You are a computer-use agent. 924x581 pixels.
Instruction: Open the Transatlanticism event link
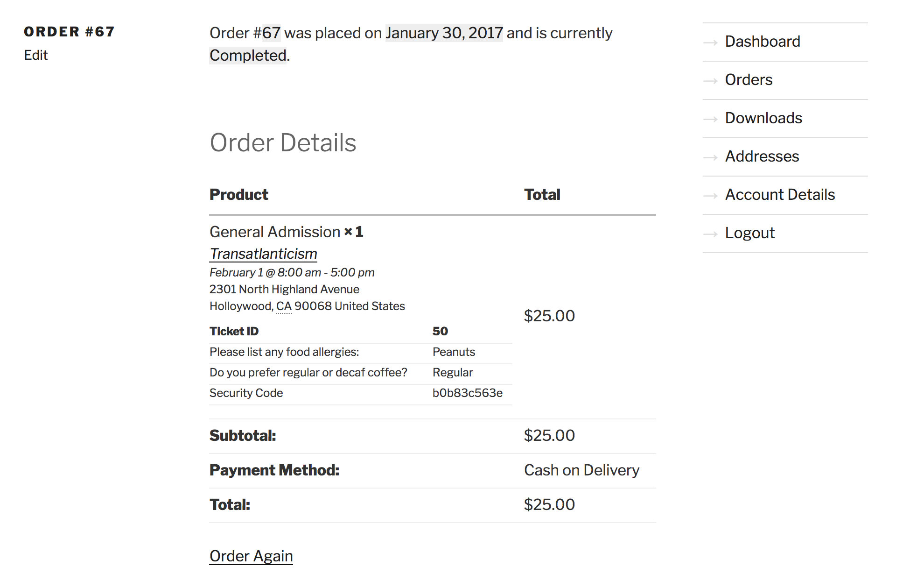click(263, 254)
